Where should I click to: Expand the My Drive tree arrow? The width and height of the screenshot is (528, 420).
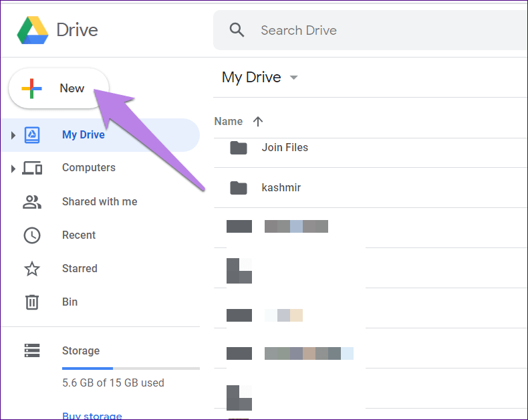13,136
